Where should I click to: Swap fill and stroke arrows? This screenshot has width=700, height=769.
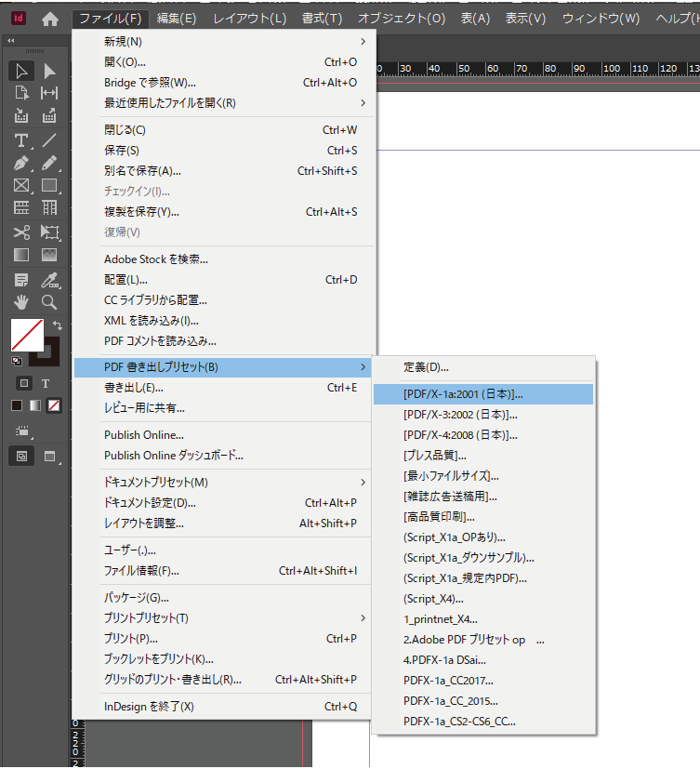pos(58,325)
